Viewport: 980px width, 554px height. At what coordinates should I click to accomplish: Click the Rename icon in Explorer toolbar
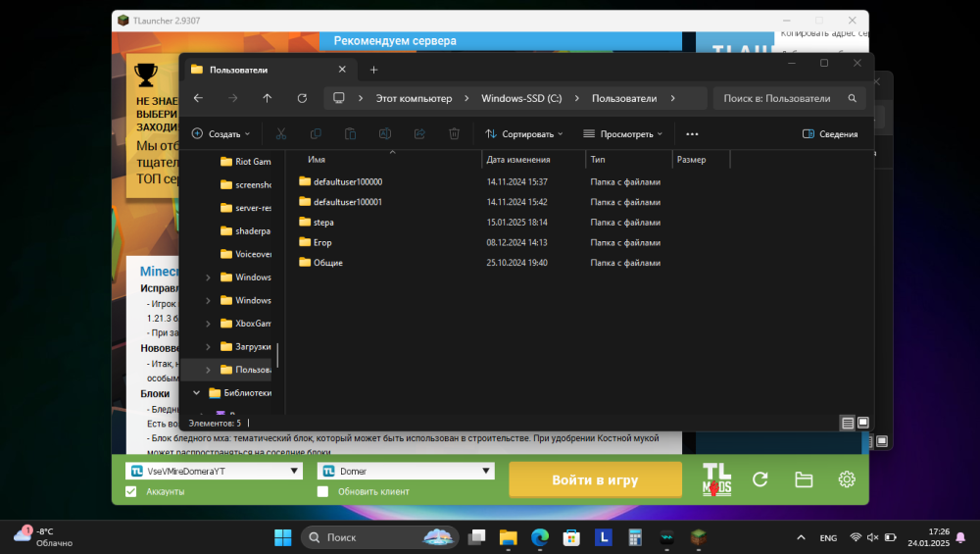click(x=385, y=133)
